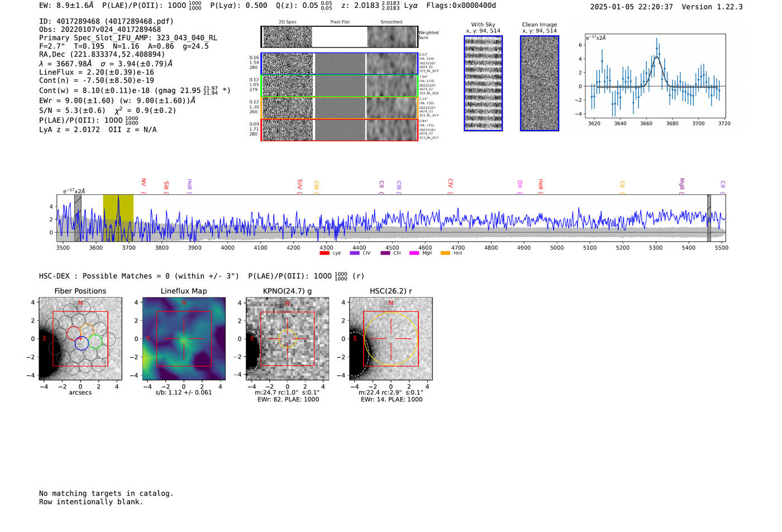Click the 'arcsecs' axis label under Fiber Positions
The height and width of the screenshot is (532, 782).
tap(80, 392)
